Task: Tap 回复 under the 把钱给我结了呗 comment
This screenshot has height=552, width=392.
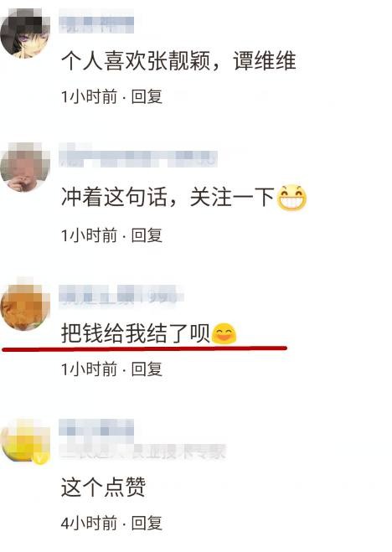Action: tap(147, 369)
